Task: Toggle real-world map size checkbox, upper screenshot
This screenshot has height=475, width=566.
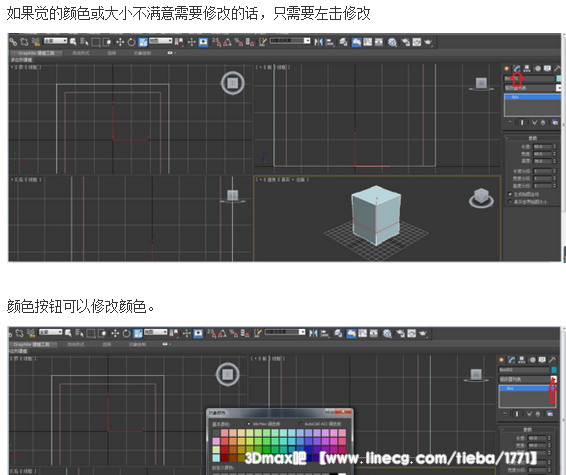Action: pyautogui.click(x=510, y=202)
